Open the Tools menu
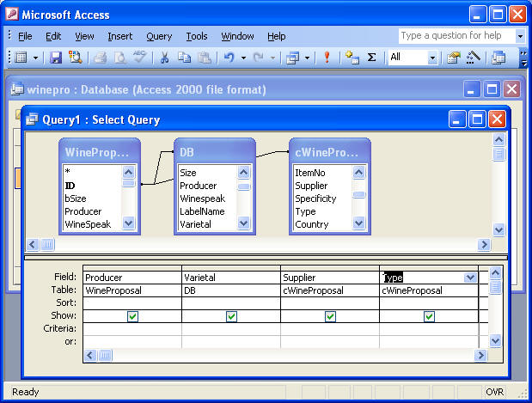532x403 pixels. point(197,36)
